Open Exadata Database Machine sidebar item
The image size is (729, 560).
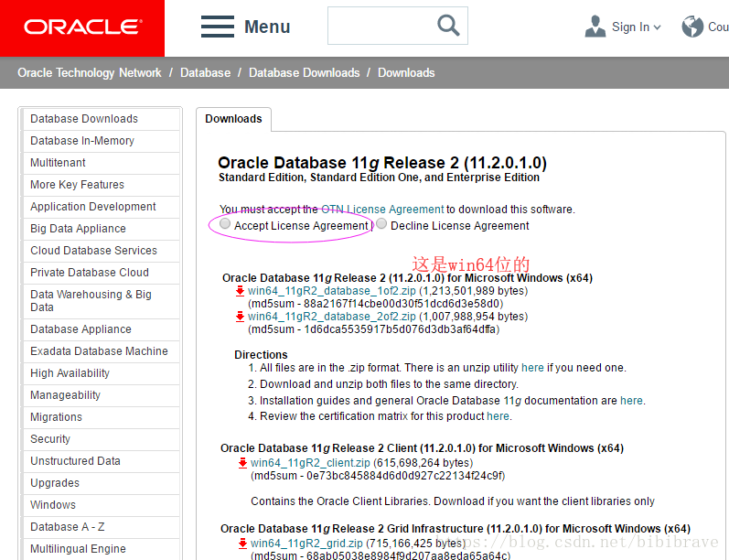coord(101,351)
